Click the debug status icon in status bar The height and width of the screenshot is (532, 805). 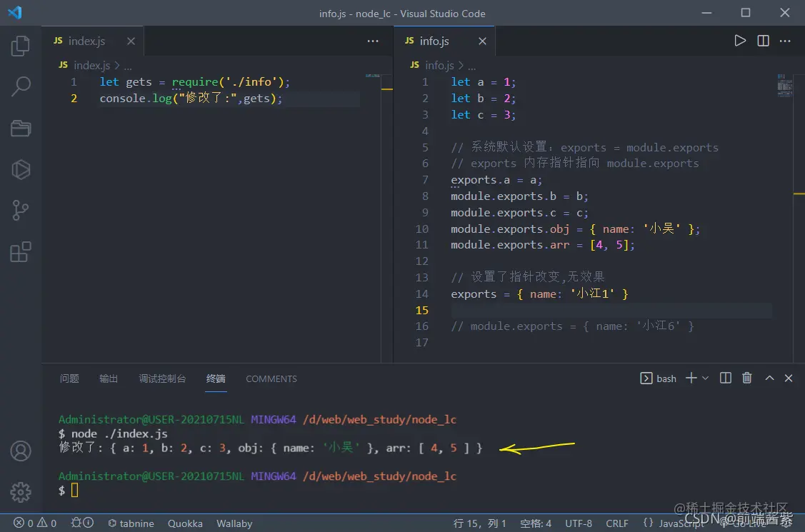click(82, 523)
